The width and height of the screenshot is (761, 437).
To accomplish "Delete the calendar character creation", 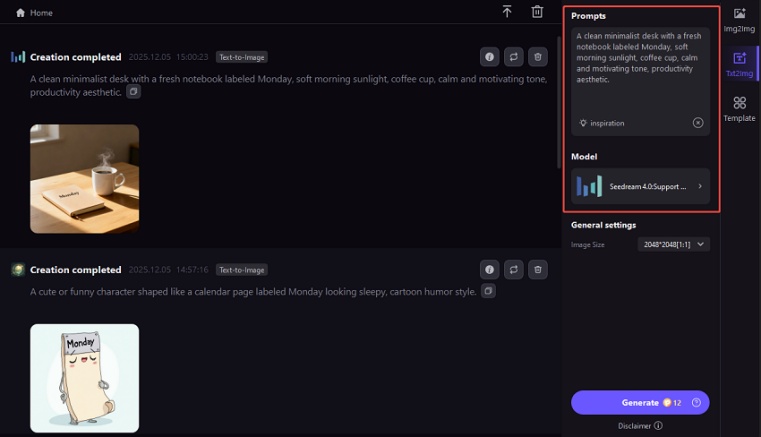I will (x=538, y=269).
